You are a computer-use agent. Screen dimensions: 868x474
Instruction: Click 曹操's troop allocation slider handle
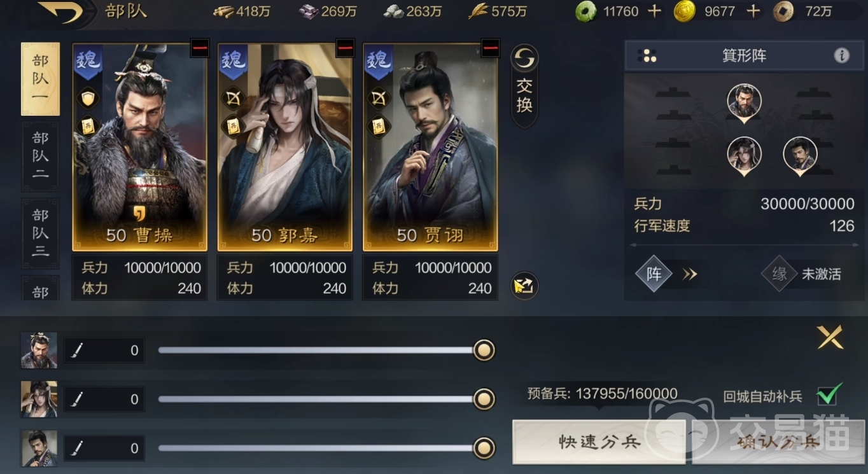click(x=484, y=350)
